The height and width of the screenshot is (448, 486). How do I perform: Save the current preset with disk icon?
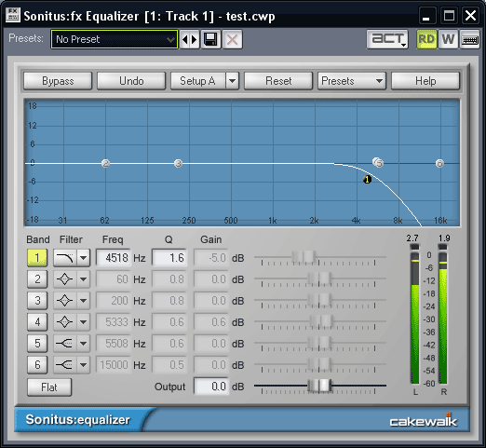[x=210, y=39]
